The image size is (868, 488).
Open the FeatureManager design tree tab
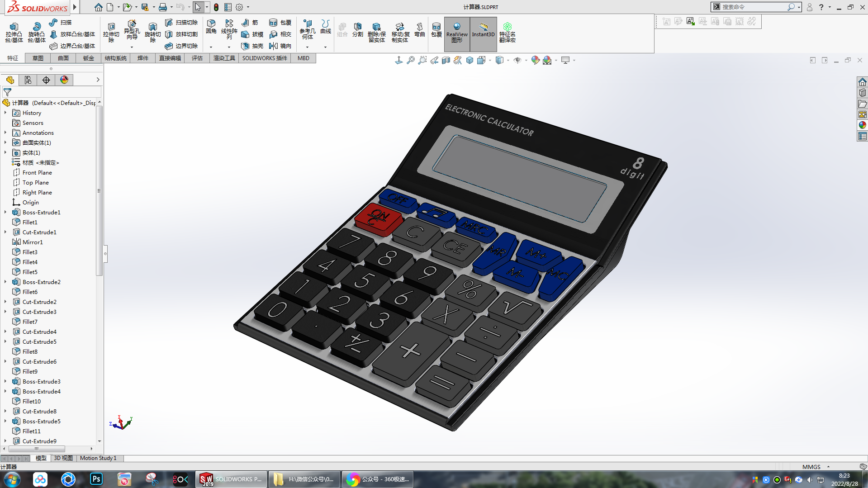[x=10, y=80]
